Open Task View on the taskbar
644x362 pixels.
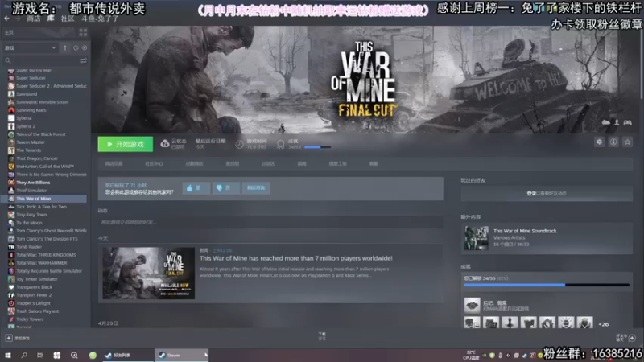[x=39, y=355]
